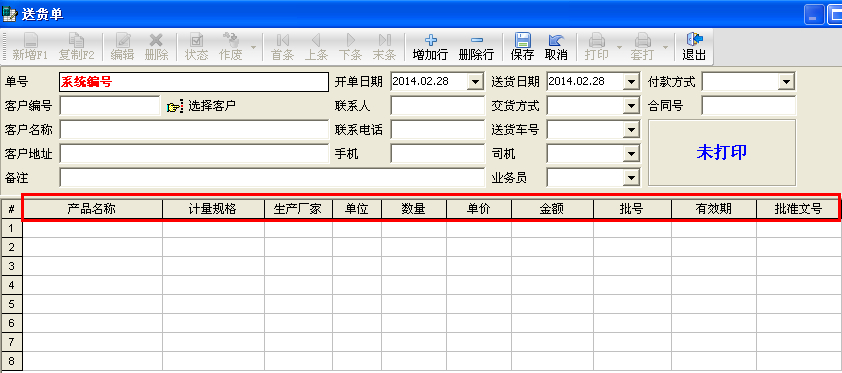Click the 选择客户 hand pointer icon

pos(175,106)
